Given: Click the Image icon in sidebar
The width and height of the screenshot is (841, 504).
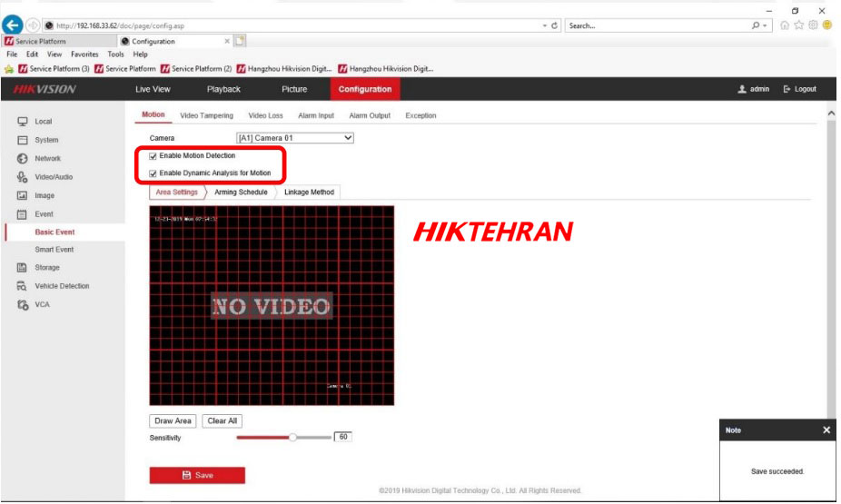Looking at the screenshot, I should [x=22, y=196].
